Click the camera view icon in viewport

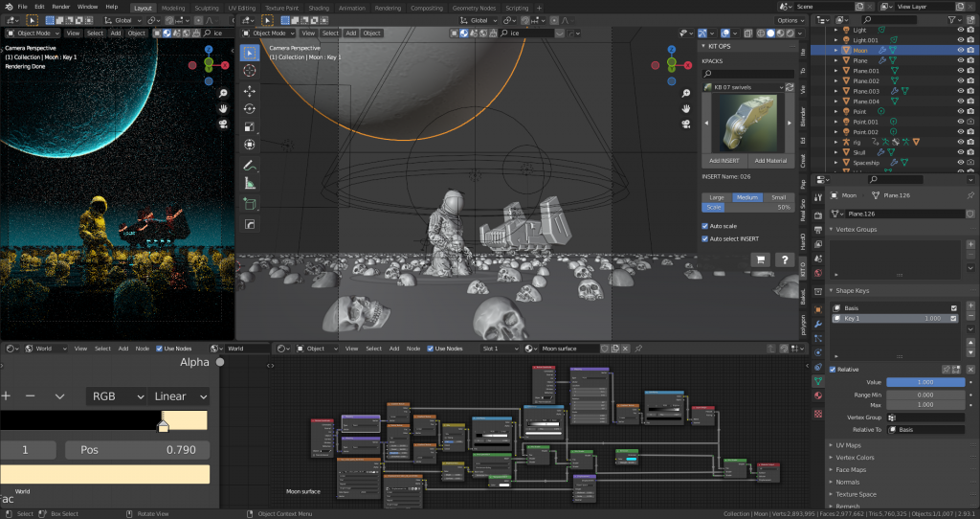pyautogui.click(x=687, y=124)
